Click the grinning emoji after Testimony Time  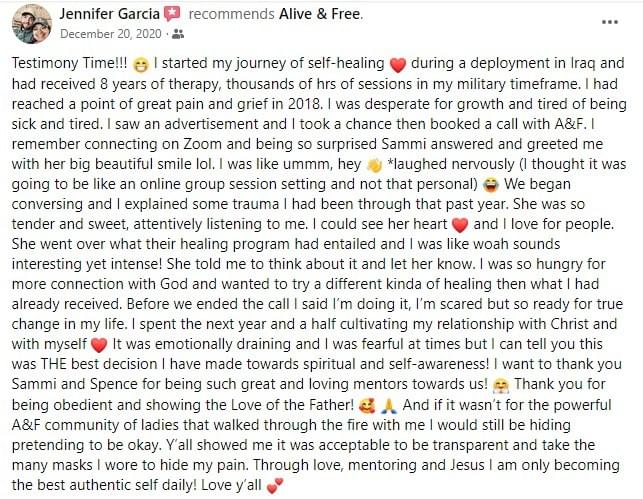(141, 65)
